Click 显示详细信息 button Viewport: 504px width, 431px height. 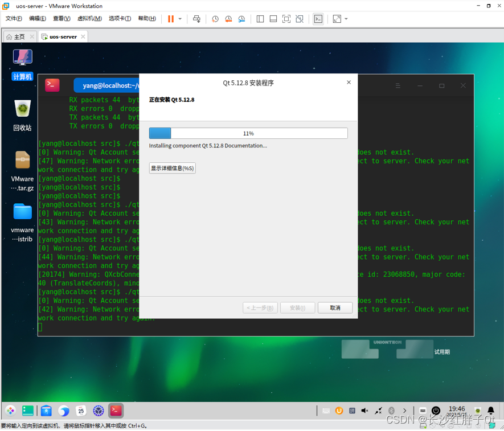tap(173, 168)
